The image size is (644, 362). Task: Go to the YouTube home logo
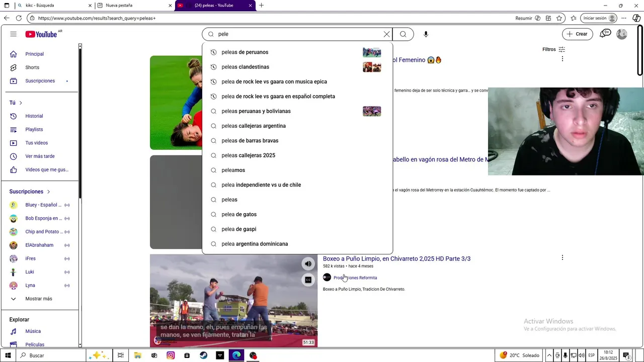tap(41, 34)
